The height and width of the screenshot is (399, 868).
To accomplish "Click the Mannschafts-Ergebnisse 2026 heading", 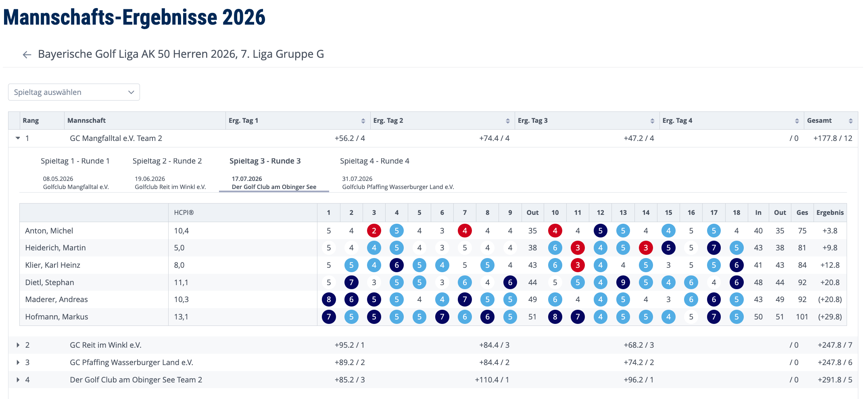I will click(x=134, y=17).
